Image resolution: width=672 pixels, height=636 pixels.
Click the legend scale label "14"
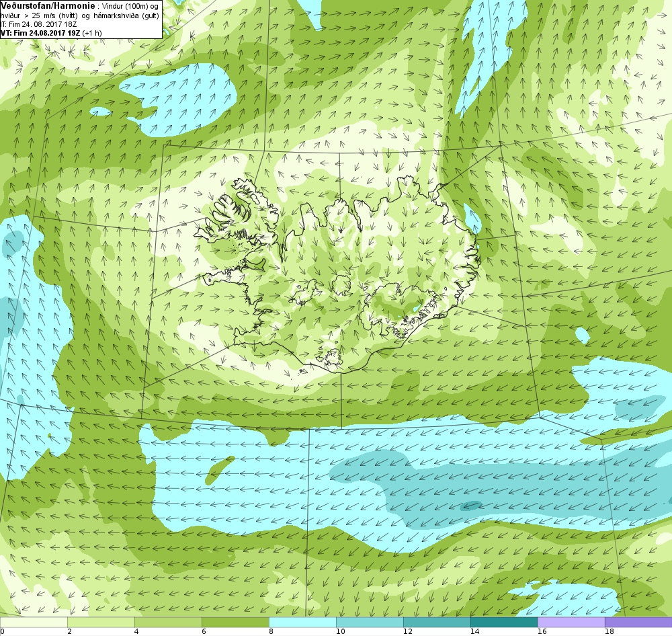tap(474, 631)
